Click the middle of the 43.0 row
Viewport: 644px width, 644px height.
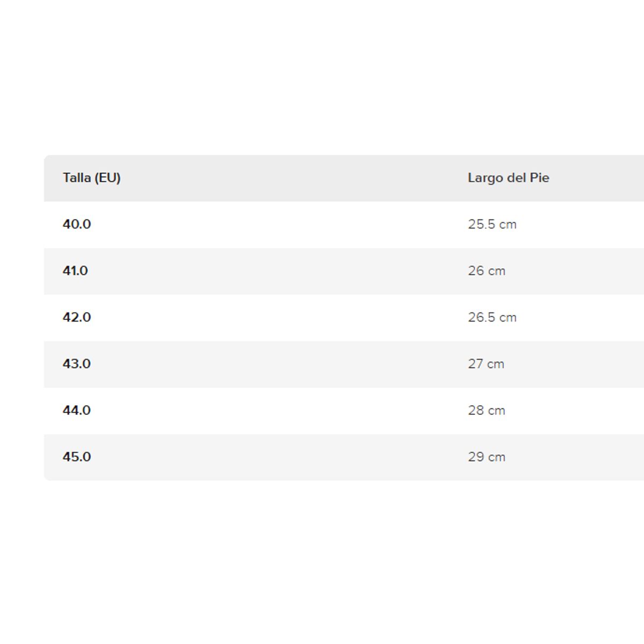295,364
